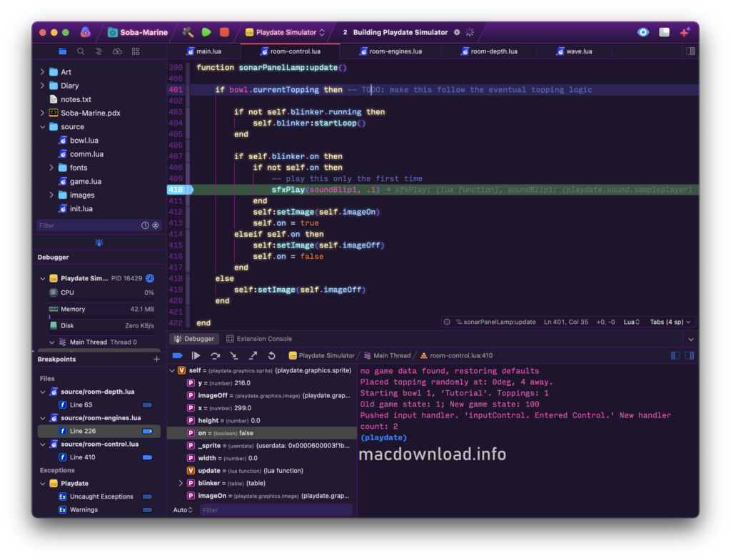Open the cloud publish sidebar icon
The height and width of the screenshot is (560, 731).
point(118,51)
